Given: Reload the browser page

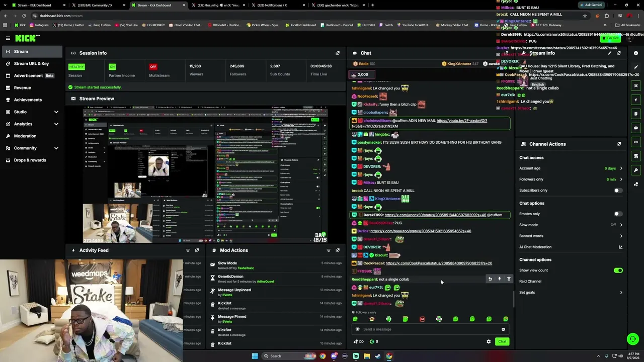Looking at the screenshot, I should pos(24,16).
